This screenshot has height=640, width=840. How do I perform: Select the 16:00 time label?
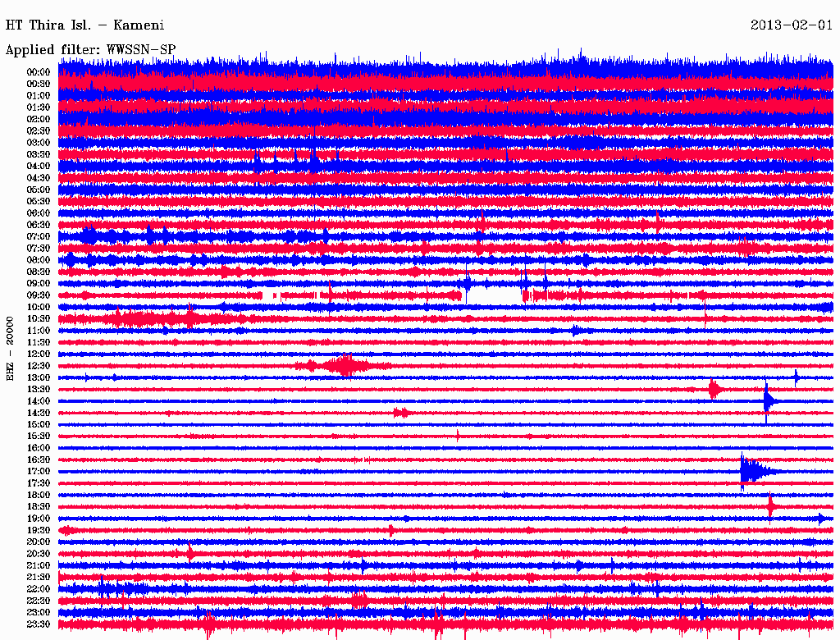click(x=39, y=447)
